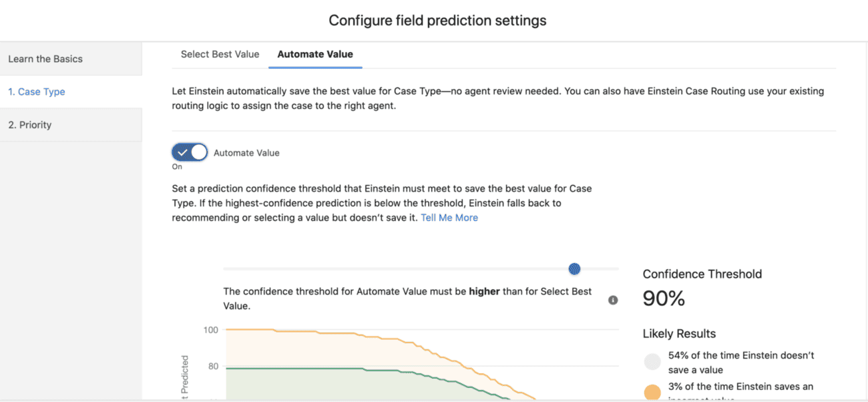Click the Confidence Threshold 90% value
Screen dimensions: 868x402
[664, 298]
